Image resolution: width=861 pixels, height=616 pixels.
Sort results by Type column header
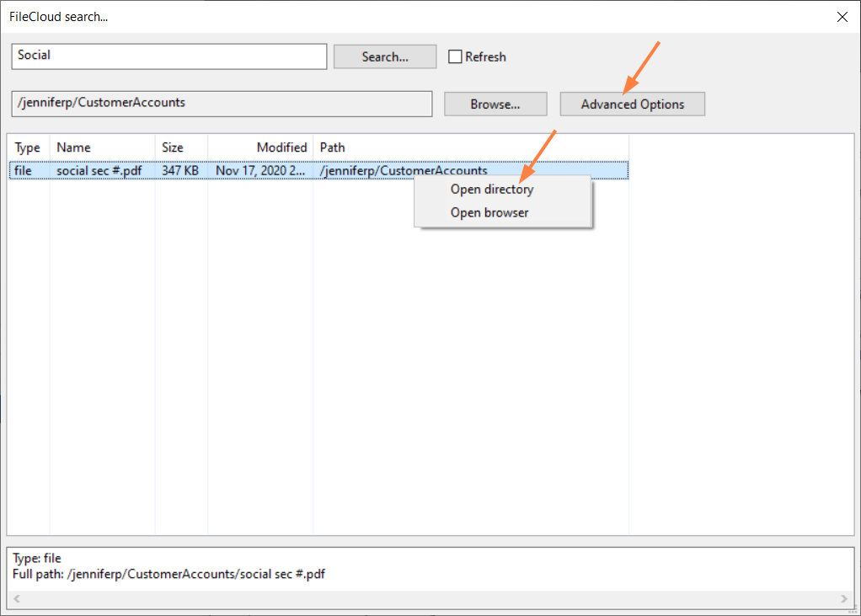[x=28, y=147]
